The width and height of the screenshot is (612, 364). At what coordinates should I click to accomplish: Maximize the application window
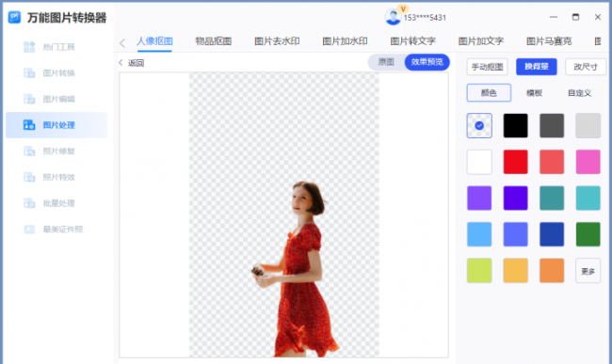[575, 17]
